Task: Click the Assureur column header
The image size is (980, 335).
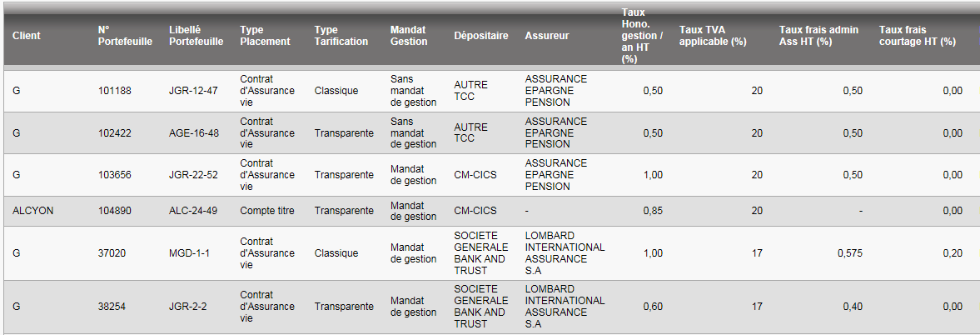Action: pos(547,36)
